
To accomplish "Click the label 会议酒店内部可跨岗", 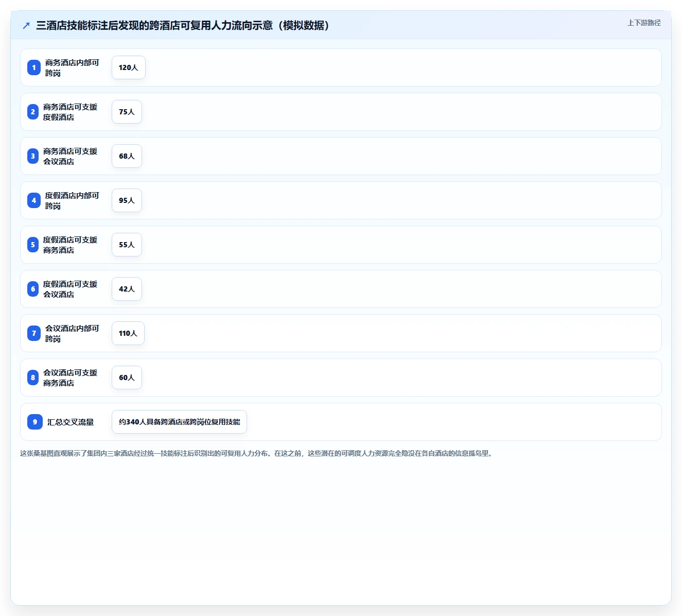I will 72,333.
